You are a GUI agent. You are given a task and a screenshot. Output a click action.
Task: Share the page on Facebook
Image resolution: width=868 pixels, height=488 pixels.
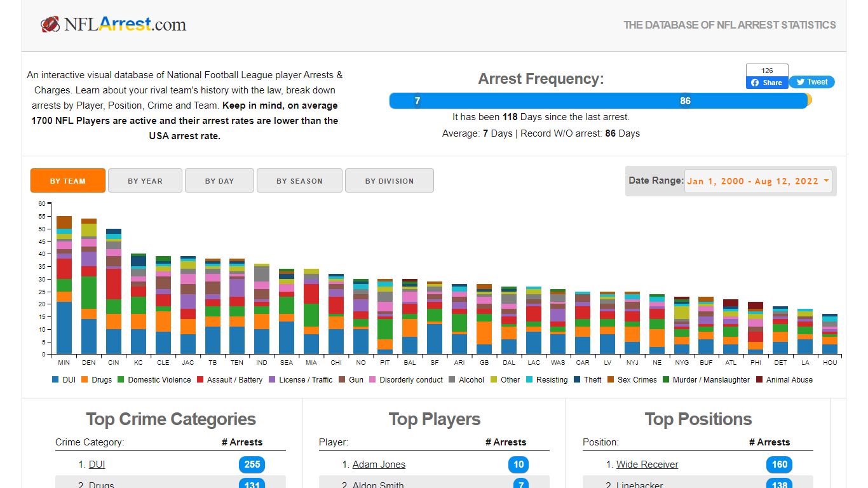tap(767, 83)
